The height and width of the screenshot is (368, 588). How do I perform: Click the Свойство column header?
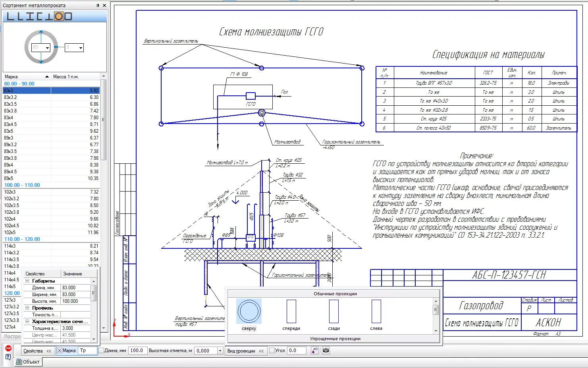tap(42, 274)
